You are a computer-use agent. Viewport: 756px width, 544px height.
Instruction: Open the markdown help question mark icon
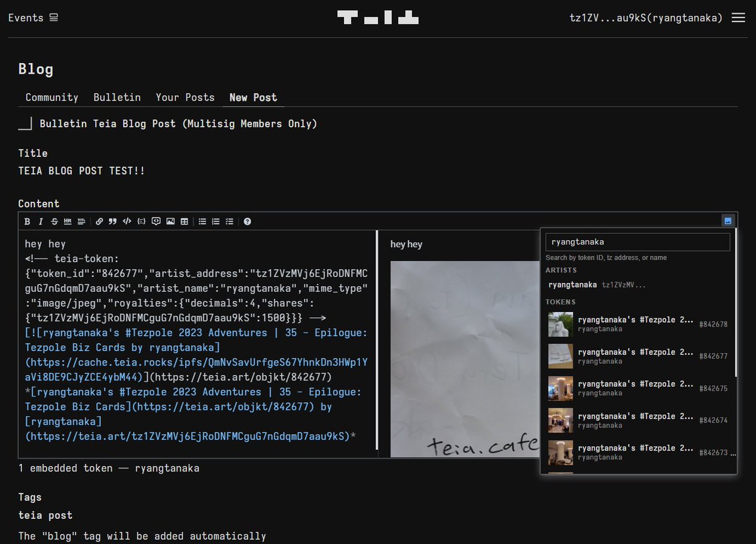248,221
